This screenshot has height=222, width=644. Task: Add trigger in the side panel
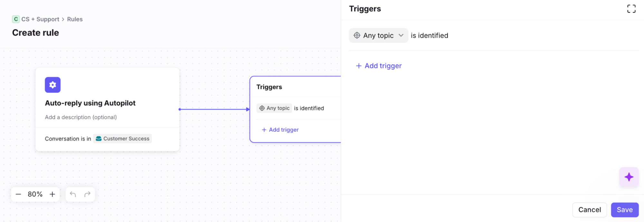click(x=379, y=66)
